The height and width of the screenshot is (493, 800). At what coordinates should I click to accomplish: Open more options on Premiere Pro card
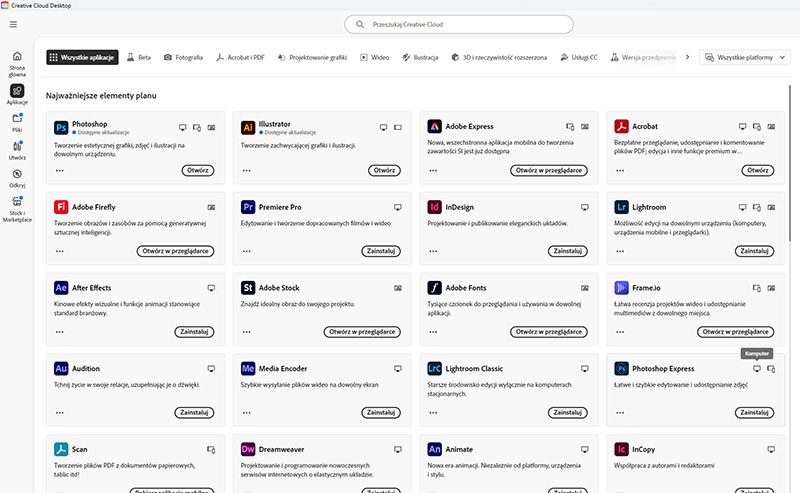(246, 251)
